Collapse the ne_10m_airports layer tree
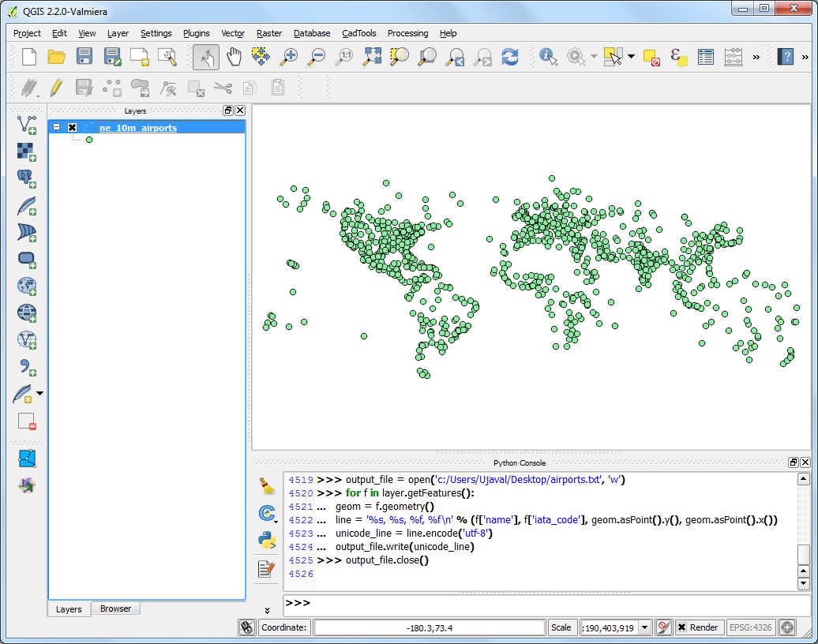818x644 pixels. (x=56, y=127)
